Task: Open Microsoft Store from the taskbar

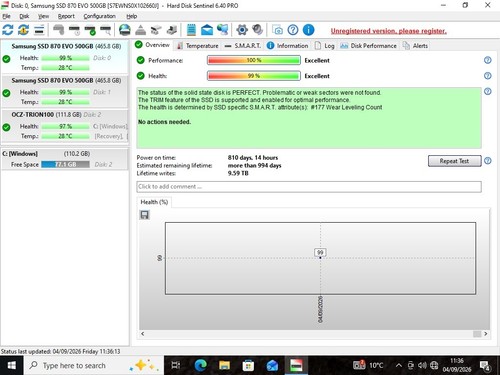Action: coord(248,365)
